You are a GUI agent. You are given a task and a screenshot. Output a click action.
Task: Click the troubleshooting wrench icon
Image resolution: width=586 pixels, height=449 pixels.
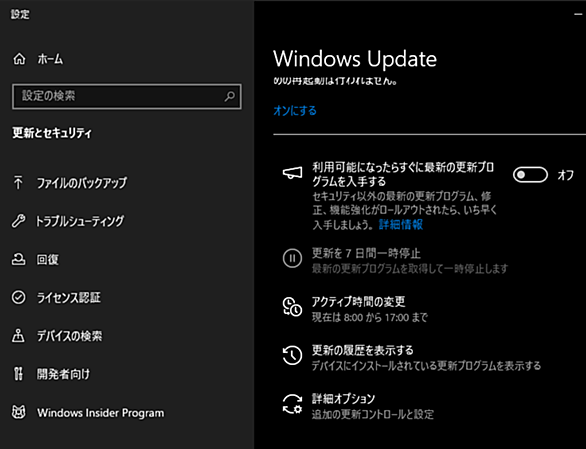(18, 221)
